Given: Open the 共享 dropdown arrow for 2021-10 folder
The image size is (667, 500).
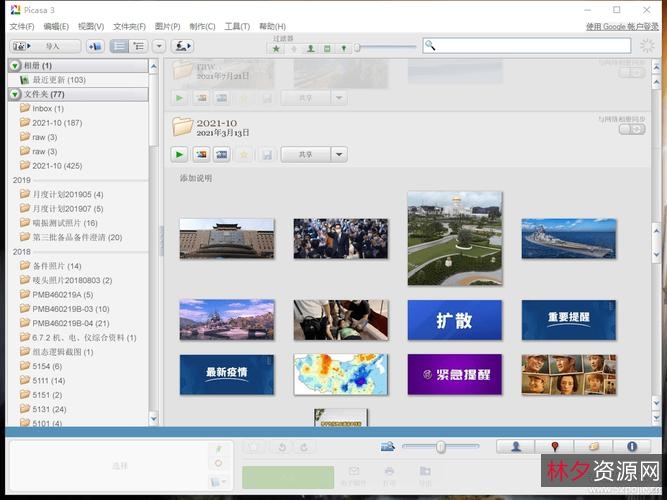Looking at the screenshot, I should click(x=339, y=154).
